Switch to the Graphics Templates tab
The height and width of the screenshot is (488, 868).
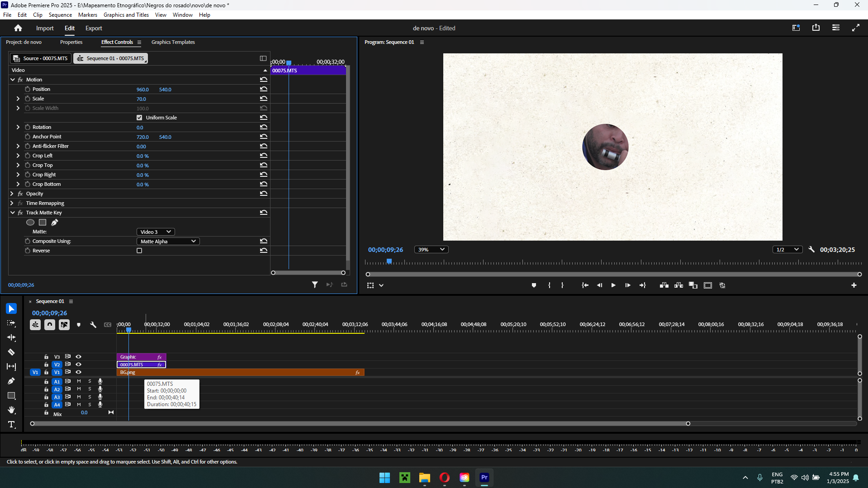(x=173, y=42)
